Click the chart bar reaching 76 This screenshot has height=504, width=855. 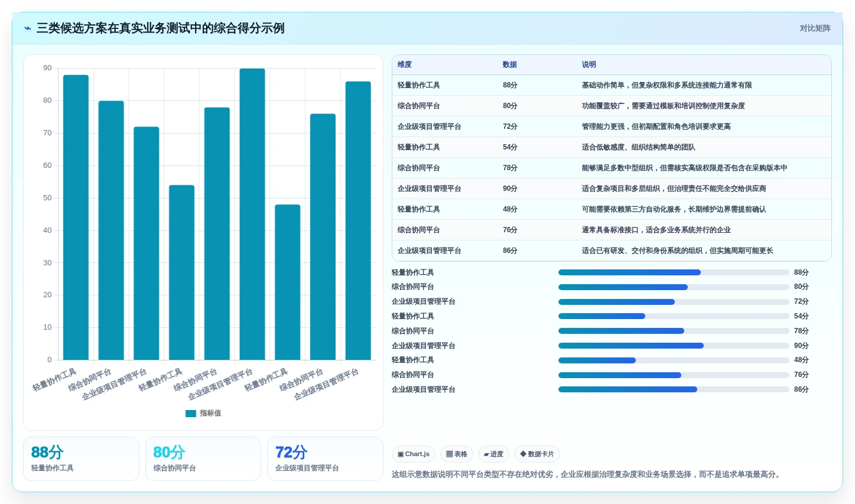[x=323, y=237]
